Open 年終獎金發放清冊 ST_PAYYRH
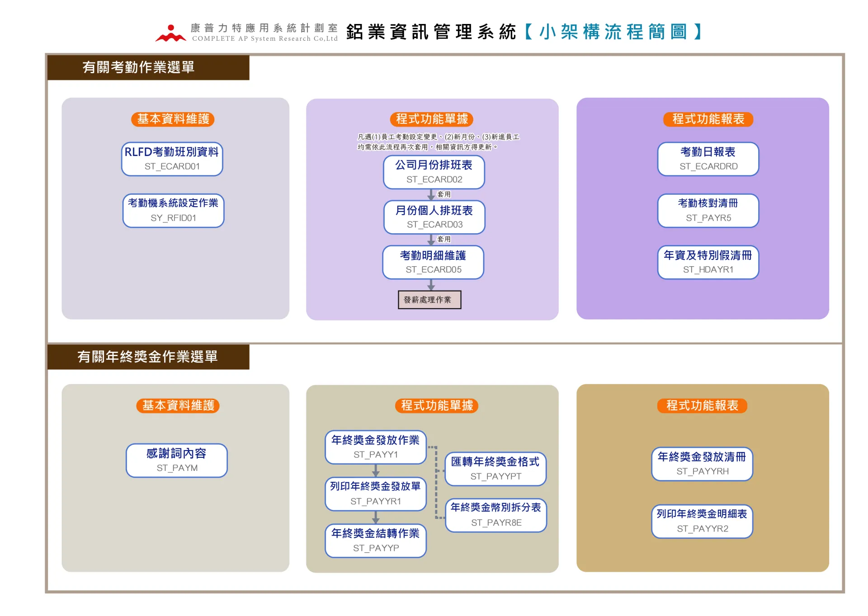The height and width of the screenshot is (616, 868). pyautogui.click(x=702, y=464)
